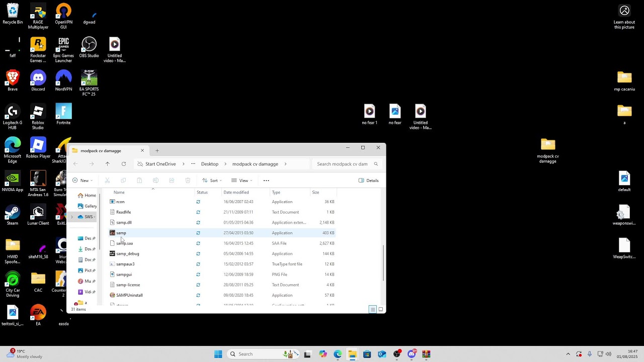Click Start OneDrive in the address bar
Screen dimensions: 644x362
click(x=160, y=164)
